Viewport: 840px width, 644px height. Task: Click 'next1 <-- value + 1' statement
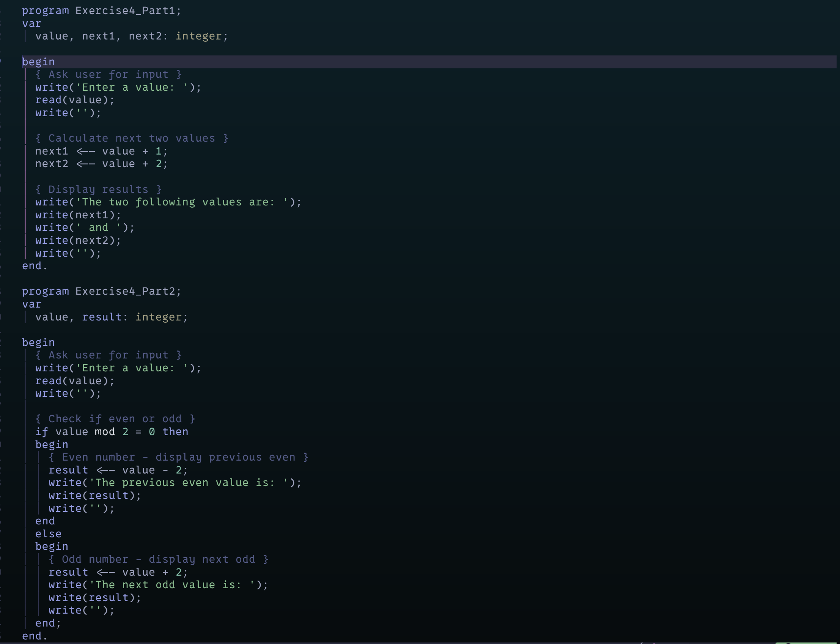[x=101, y=151]
